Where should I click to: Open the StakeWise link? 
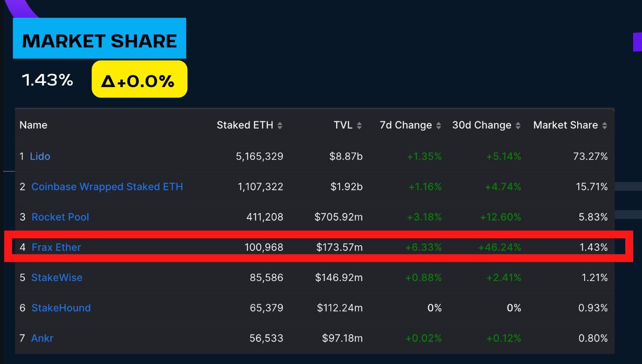click(57, 277)
